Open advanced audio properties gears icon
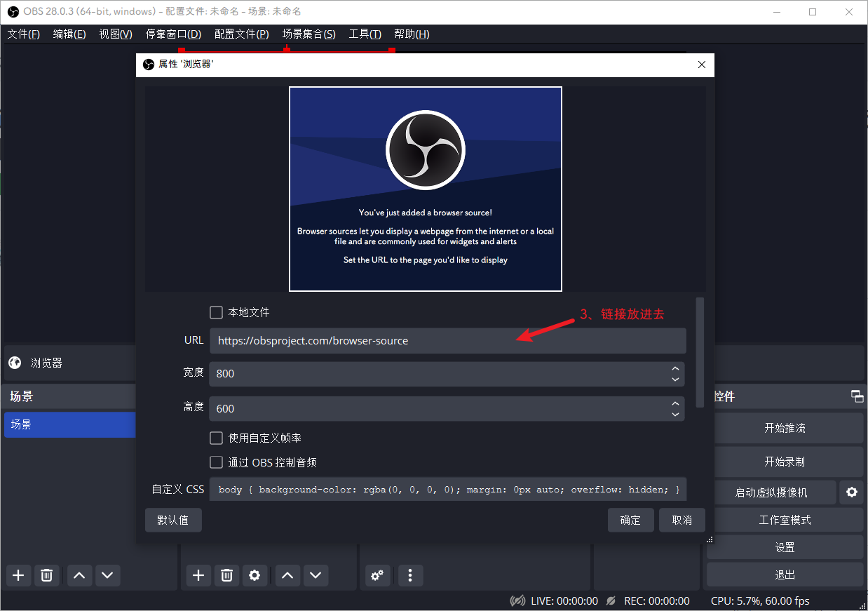The image size is (868, 611). pos(377,575)
